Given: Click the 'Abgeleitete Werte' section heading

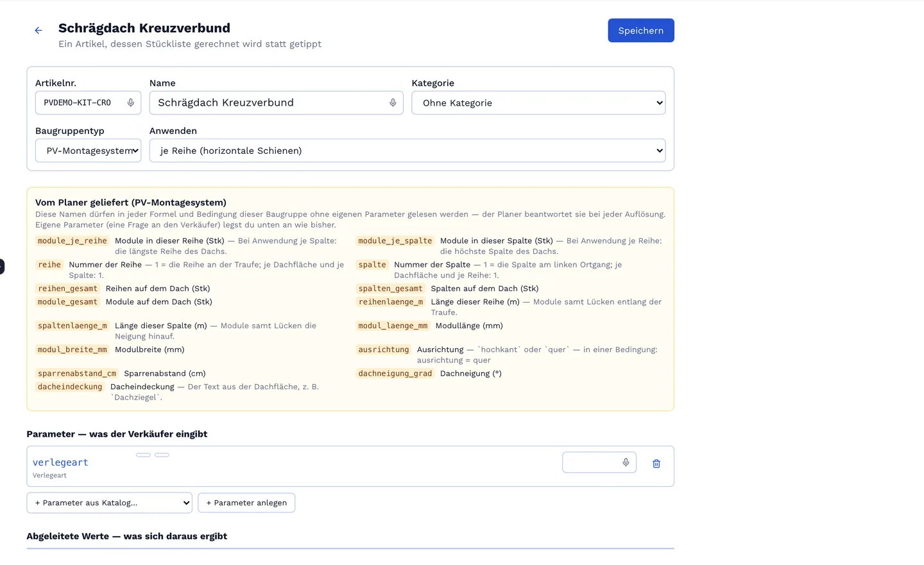Looking at the screenshot, I should tap(127, 536).
